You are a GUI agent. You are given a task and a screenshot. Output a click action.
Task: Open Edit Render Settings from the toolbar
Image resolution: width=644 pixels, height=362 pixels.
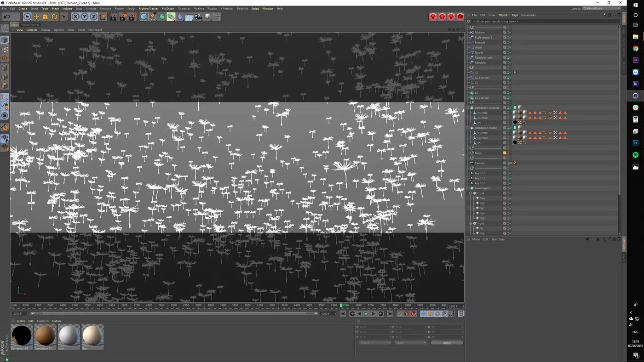[x=132, y=17]
